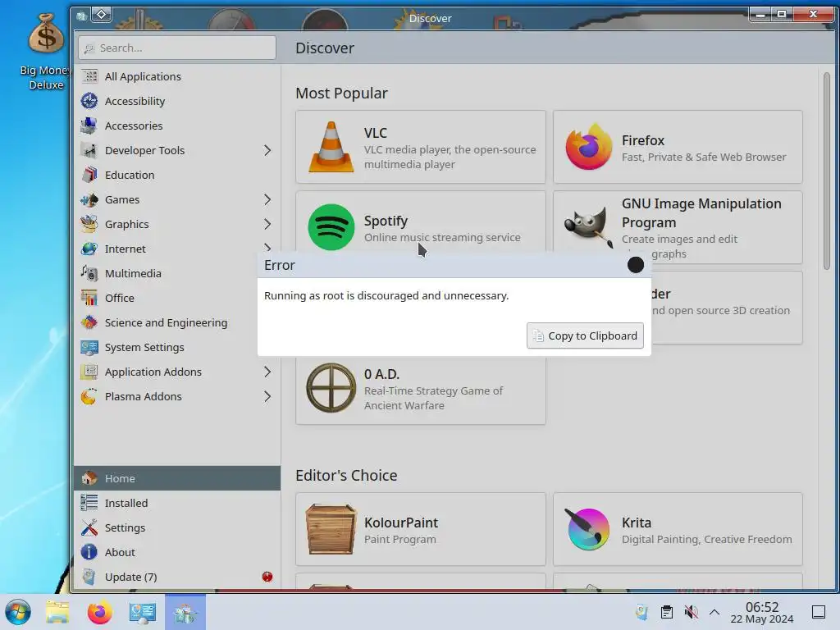Open the Windows-style Start menu orb
840x630 pixels.
tap(18, 612)
